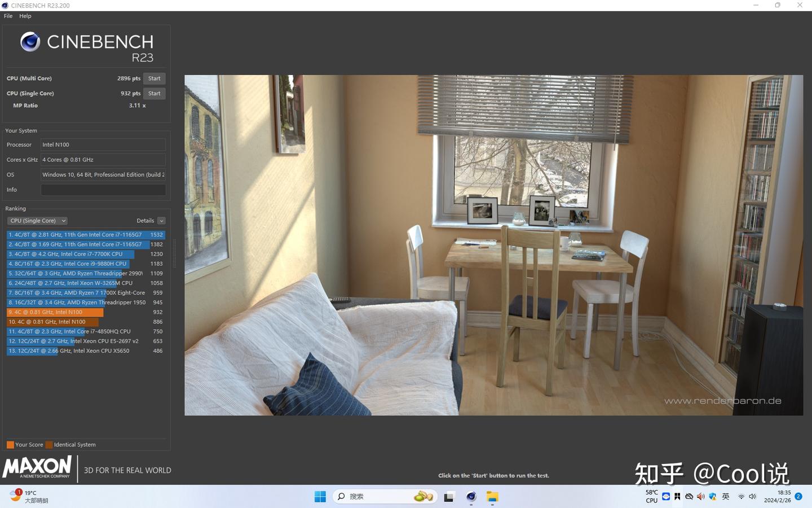Image resolution: width=812 pixels, height=508 pixels.
Task: Minimize the Cinebench window
Action: (756, 5)
